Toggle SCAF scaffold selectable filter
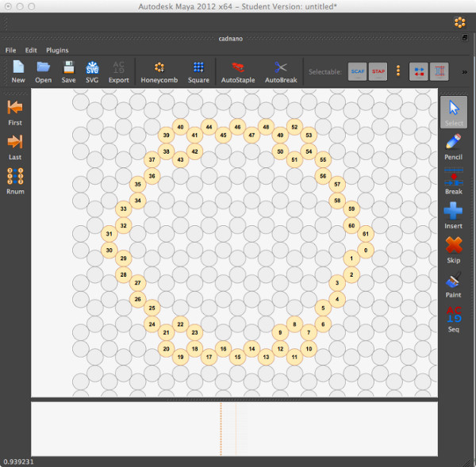Image resolution: width=476 pixels, height=467 pixels. coord(357,71)
